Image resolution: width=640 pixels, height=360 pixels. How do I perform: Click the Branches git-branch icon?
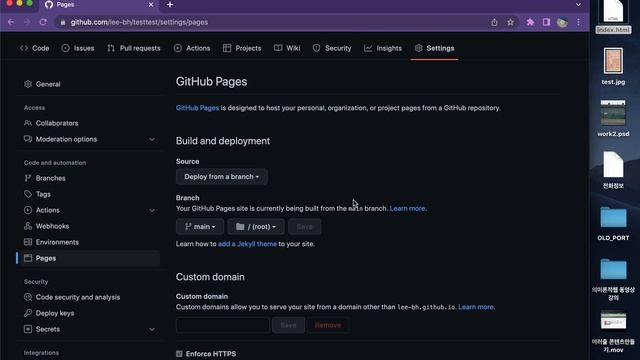(x=28, y=178)
